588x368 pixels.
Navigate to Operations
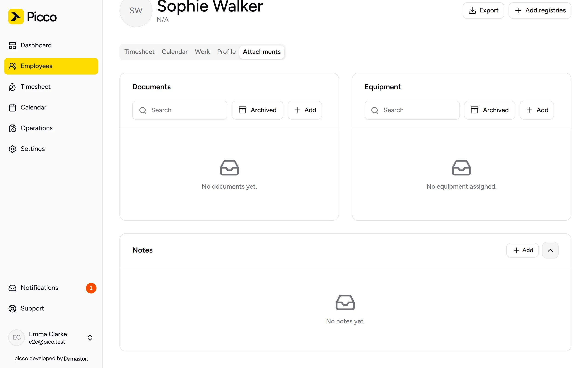coord(51,128)
